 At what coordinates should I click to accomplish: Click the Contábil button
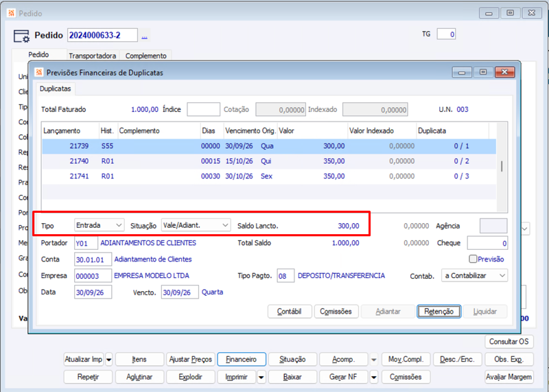(290, 312)
